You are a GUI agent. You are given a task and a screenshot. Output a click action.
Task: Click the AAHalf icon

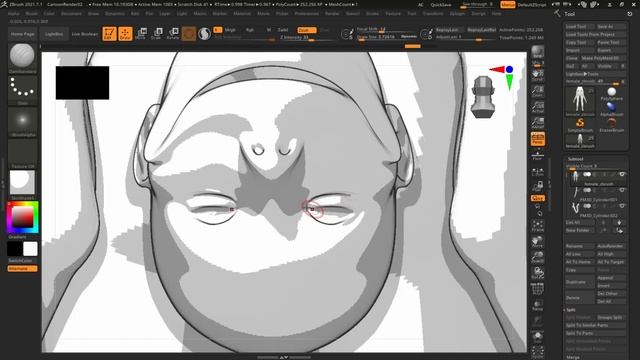(538, 123)
